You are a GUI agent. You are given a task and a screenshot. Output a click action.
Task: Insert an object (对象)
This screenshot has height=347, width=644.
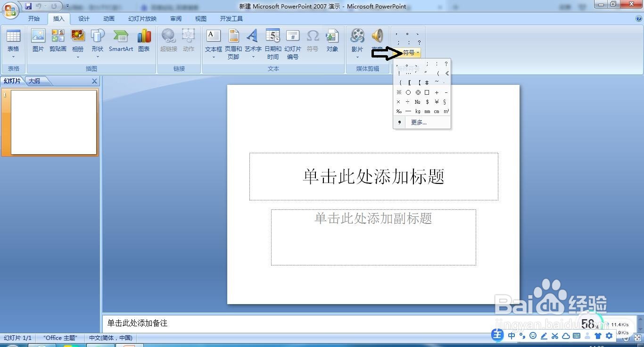click(x=332, y=41)
